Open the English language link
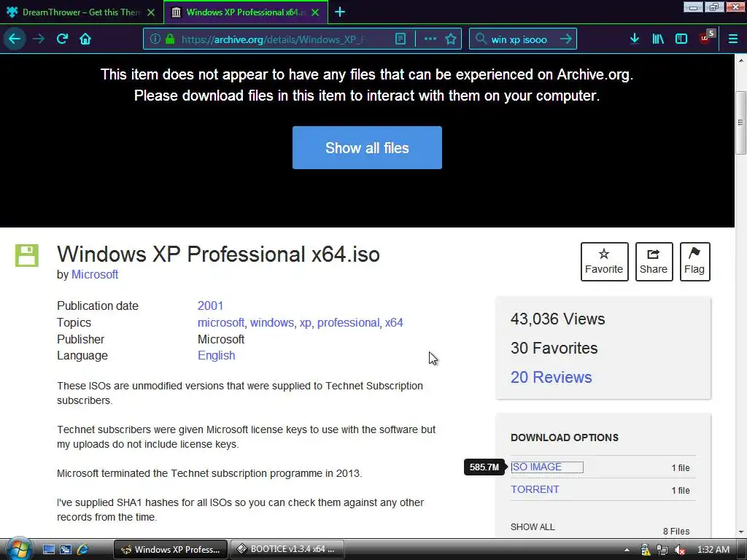Viewport: 747px width, 560px height. [x=216, y=356]
